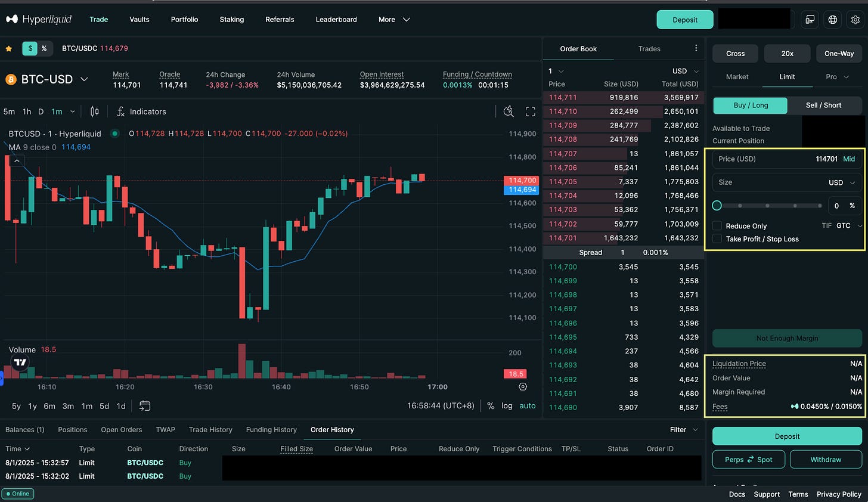Viewport: 868px width, 502px height.
Task: Toggle log scale on the chart
Action: pyautogui.click(x=507, y=405)
